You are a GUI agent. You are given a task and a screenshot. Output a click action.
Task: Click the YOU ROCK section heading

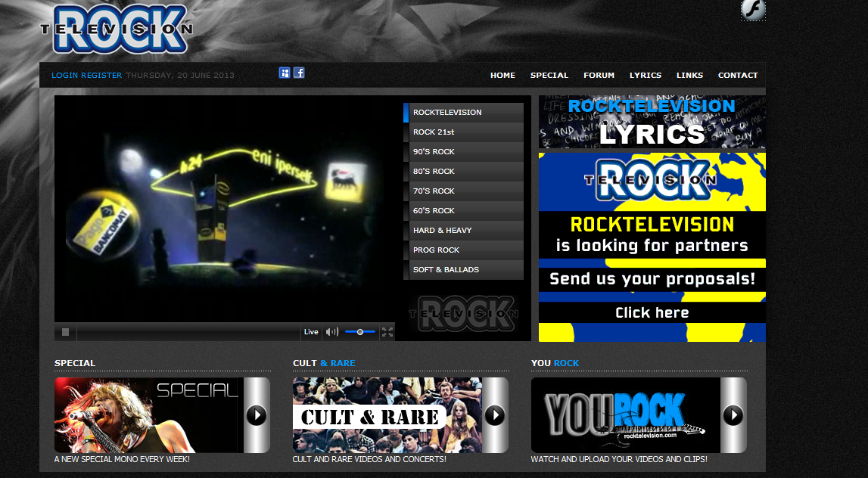555,364
